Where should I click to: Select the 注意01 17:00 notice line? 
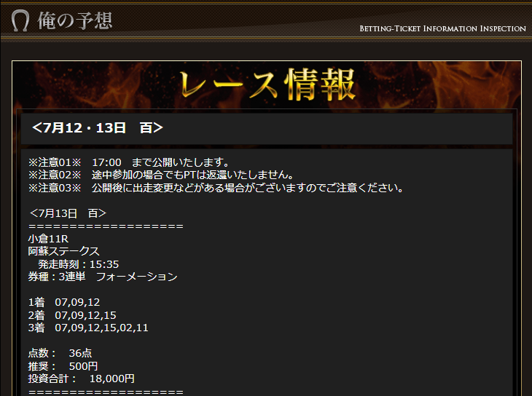point(129,162)
